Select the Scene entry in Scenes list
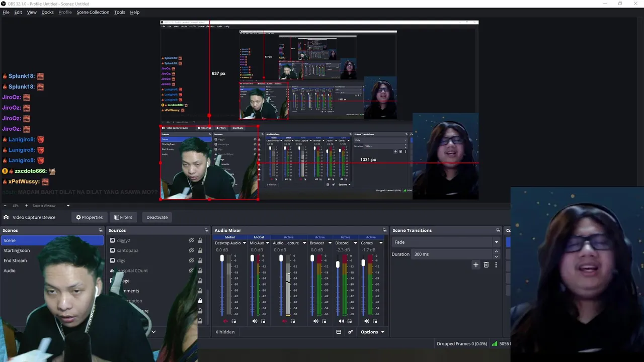The width and height of the screenshot is (644, 362). click(52, 240)
